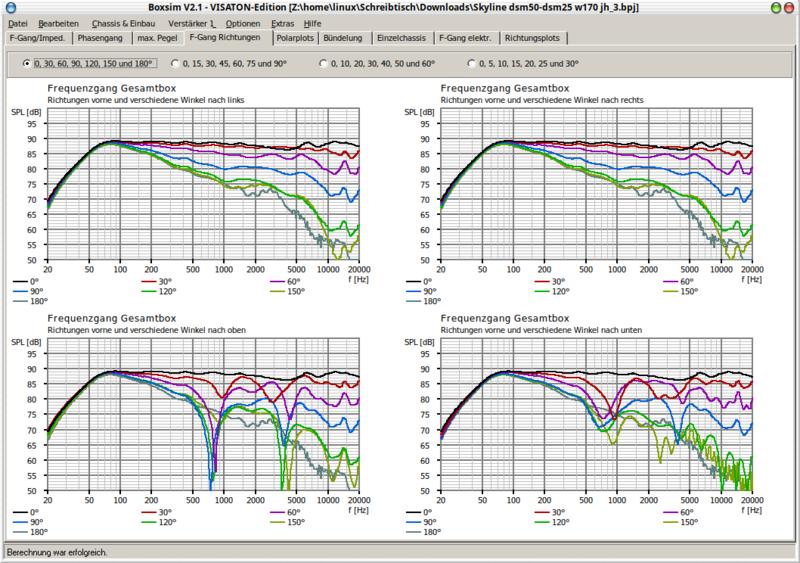The height and width of the screenshot is (563, 800).
Task: Open the Hilfe menu
Action: [313, 22]
